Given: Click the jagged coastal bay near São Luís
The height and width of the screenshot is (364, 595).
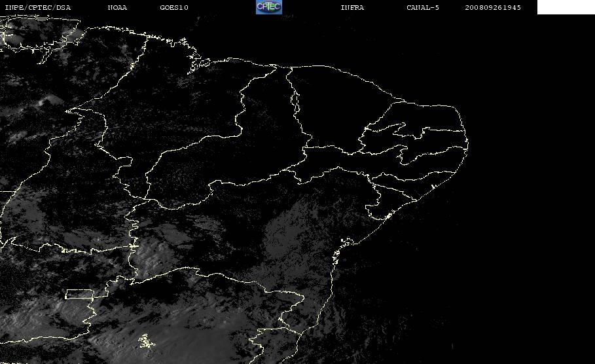Looking at the screenshot, I should tap(198, 63).
